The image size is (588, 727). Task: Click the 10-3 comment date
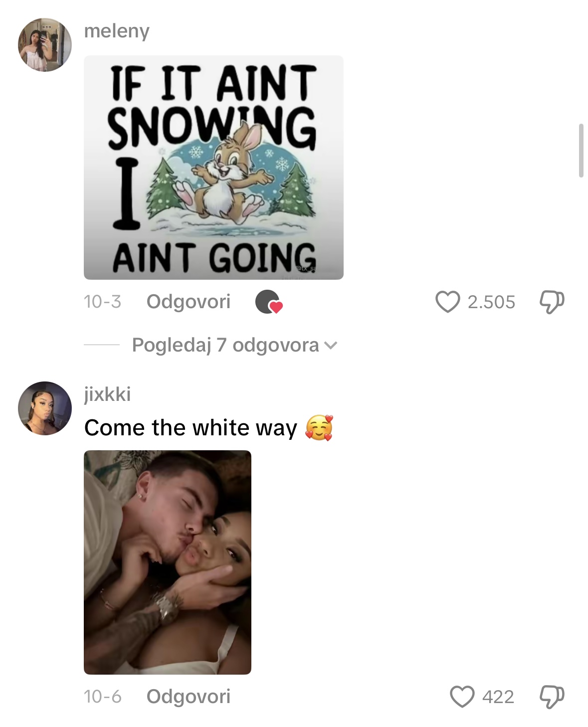tap(103, 302)
